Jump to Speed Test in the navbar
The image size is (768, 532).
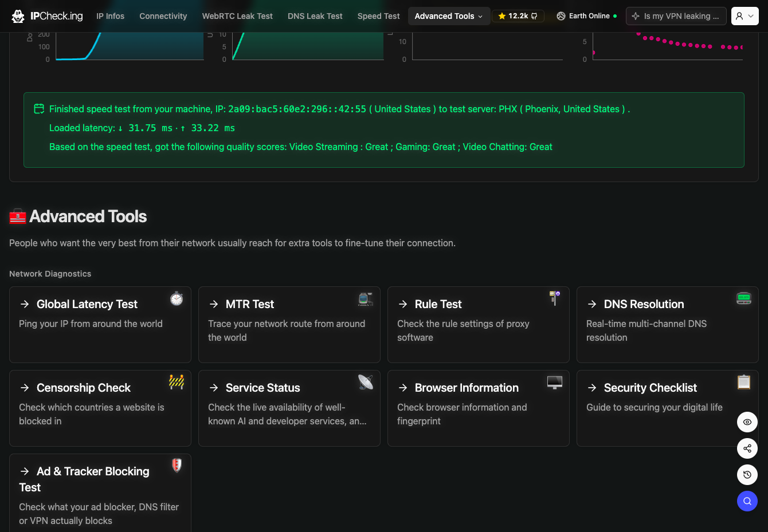click(x=379, y=16)
